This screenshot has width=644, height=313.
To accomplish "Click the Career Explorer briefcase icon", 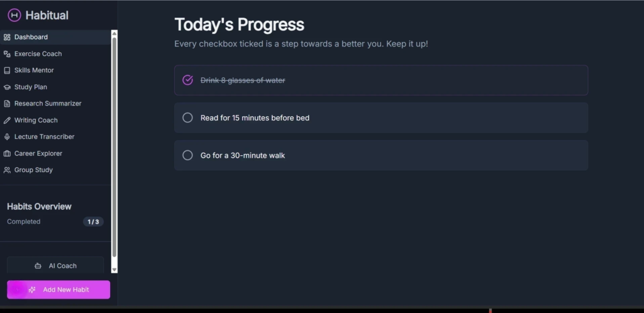I will click(7, 153).
